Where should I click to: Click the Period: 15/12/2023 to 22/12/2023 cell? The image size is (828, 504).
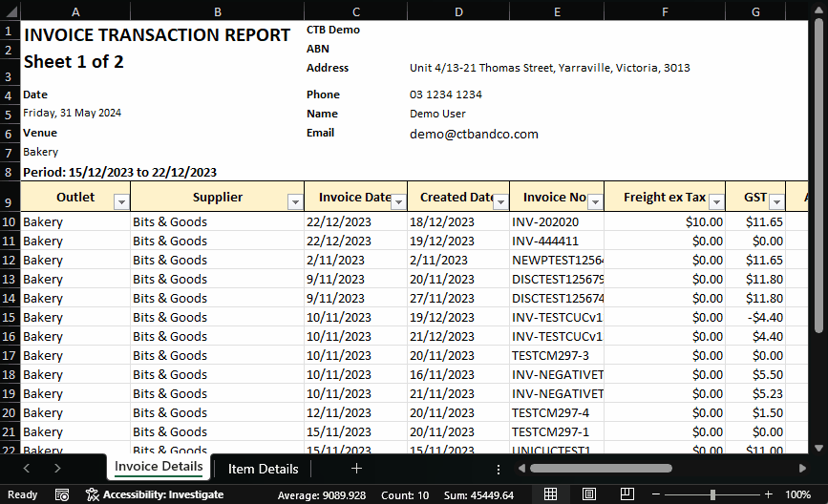tap(120, 172)
